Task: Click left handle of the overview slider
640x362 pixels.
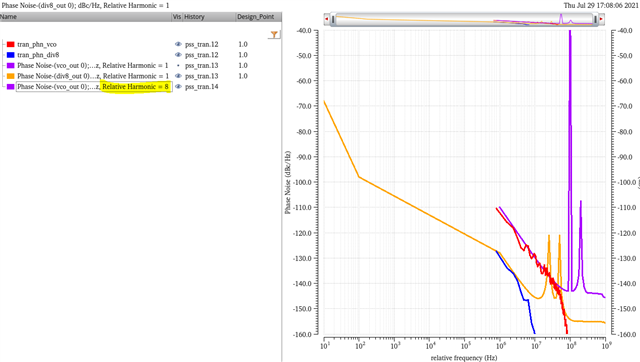Action: tap(333, 19)
